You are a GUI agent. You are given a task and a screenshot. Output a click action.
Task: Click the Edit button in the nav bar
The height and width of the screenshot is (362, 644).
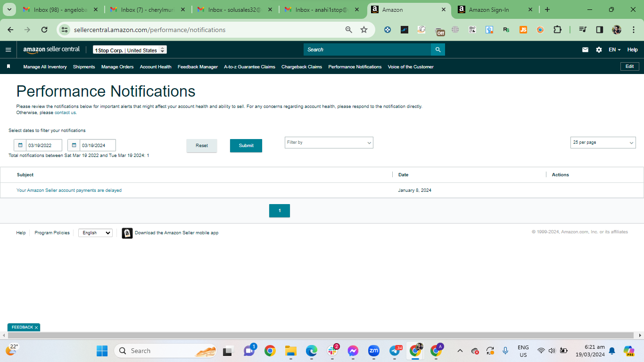pos(629,66)
